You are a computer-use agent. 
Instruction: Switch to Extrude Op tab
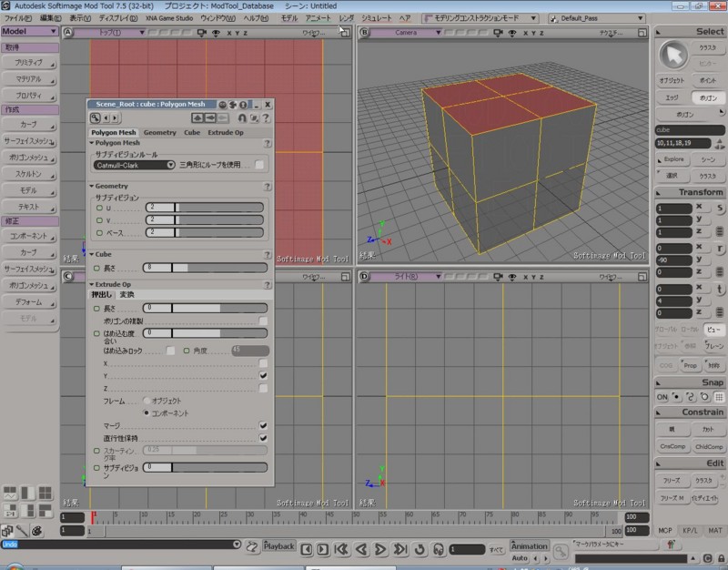(226, 132)
